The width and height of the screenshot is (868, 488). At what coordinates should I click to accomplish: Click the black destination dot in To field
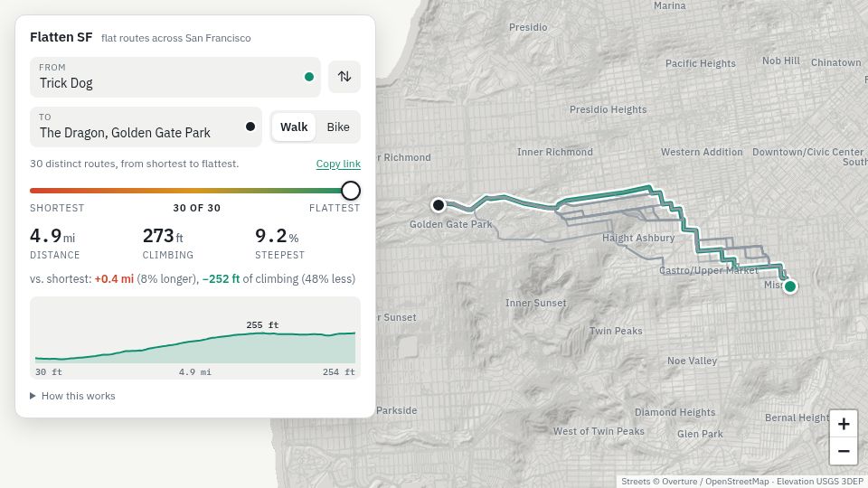coord(250,127)
